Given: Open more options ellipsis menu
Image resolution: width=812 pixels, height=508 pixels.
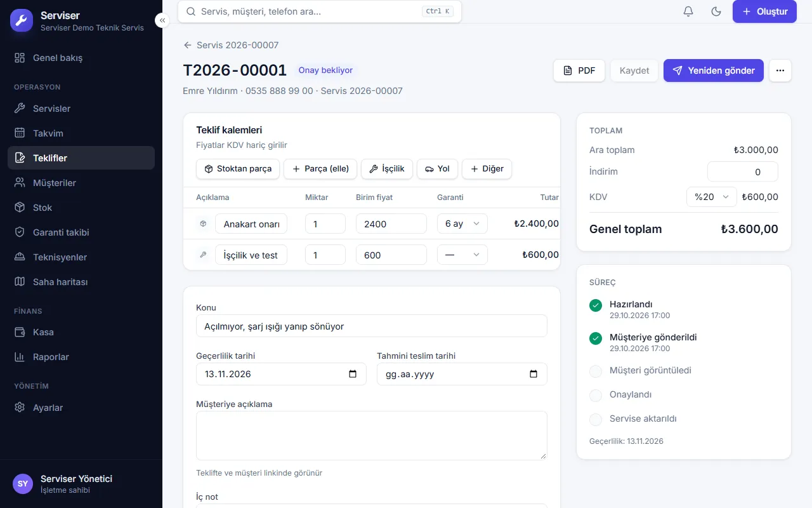Looking at the screenshot, I should 780,70.
